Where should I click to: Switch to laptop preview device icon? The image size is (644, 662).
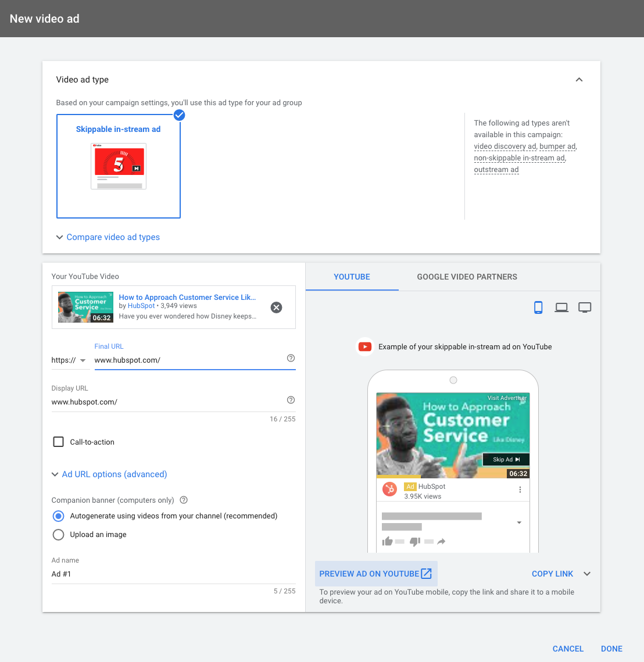[561, 307]
